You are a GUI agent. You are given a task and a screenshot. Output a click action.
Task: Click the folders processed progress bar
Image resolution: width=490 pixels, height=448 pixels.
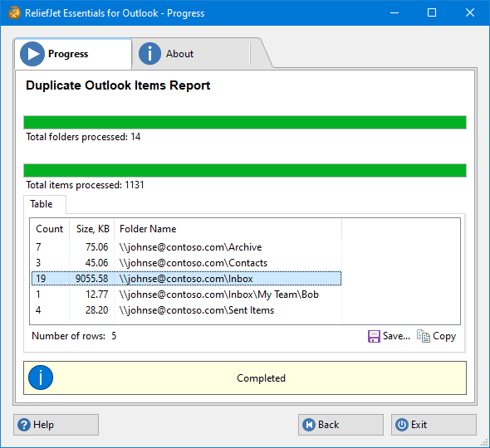click(245, 123)
